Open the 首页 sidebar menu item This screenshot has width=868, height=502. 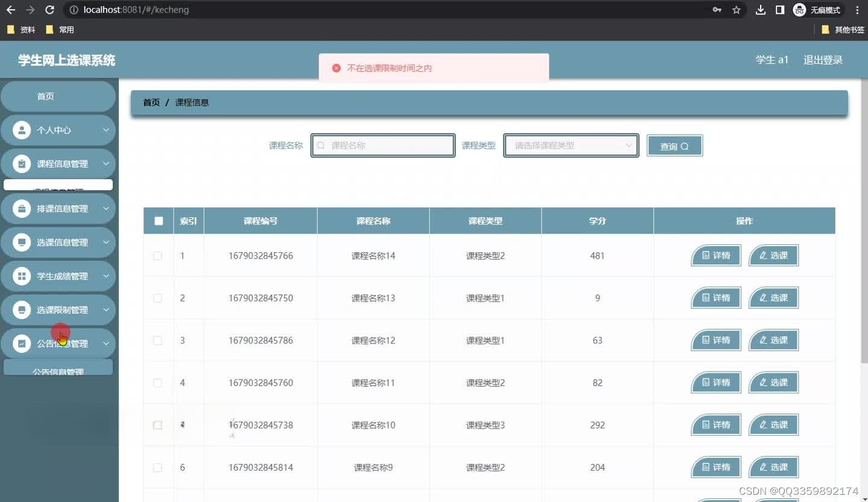pos(58,97)
